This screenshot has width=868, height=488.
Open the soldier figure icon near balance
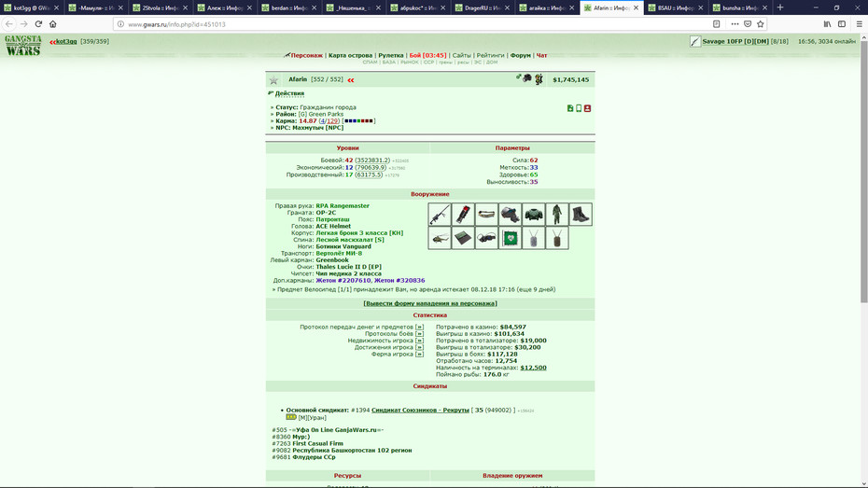click(539, 79)
